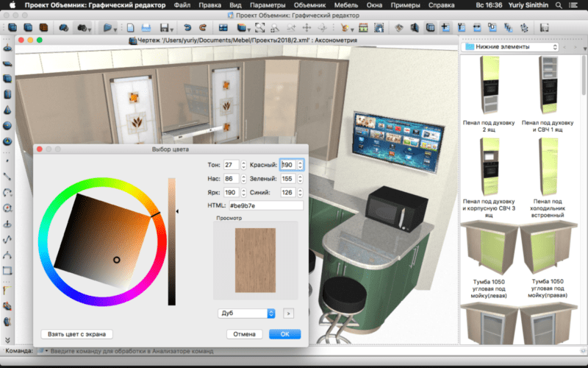Undo last action using blue arrow
This screenshot has width=588, height=368.
point(187,28)
